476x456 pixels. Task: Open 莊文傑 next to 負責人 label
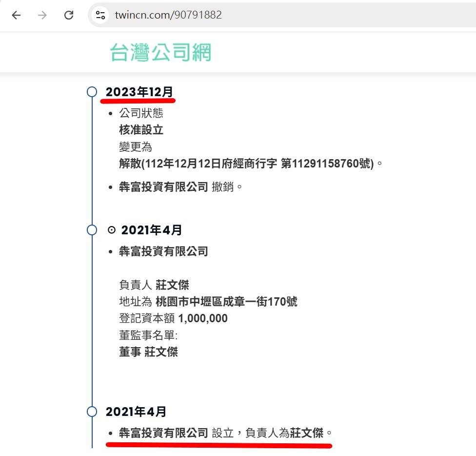[x=172, y=285]
